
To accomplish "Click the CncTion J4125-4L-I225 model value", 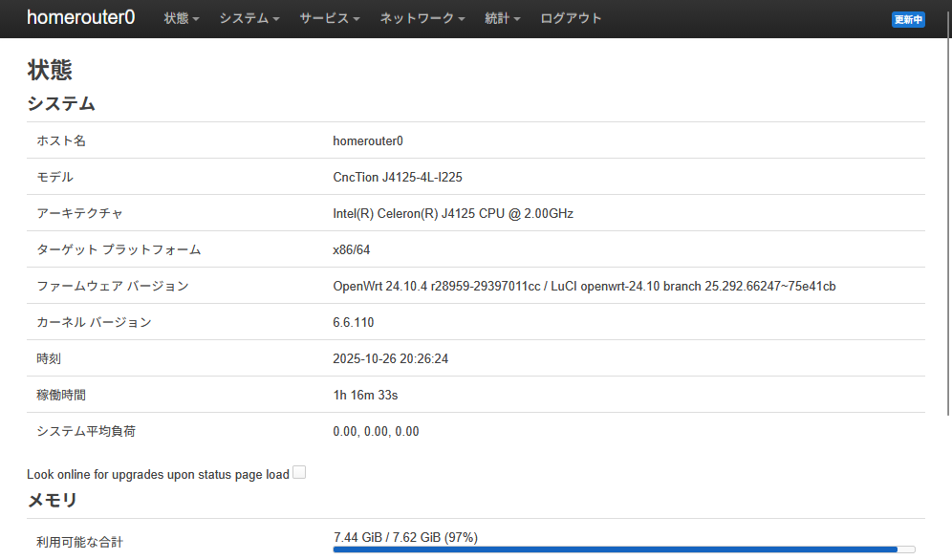I will point(398,177).
